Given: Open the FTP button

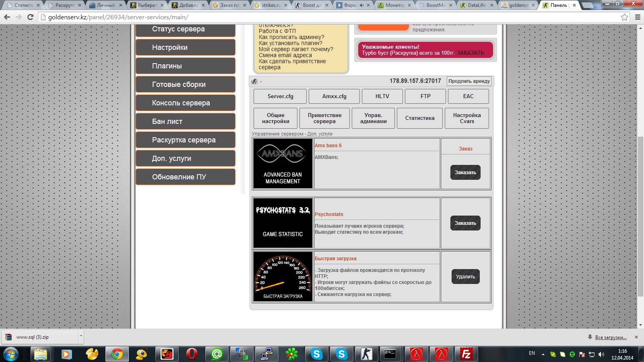Looking at the screenshot, I should tap(425, 97).
